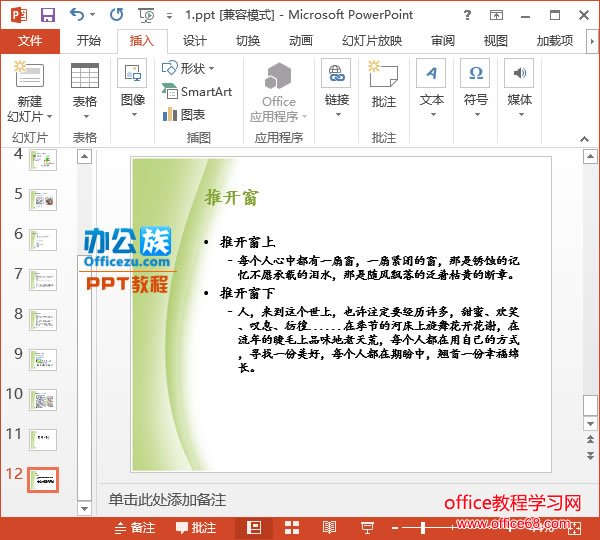600x540 pixels.
Task: Click the bullet text 推开窗上
Action: tap(247, 242)
